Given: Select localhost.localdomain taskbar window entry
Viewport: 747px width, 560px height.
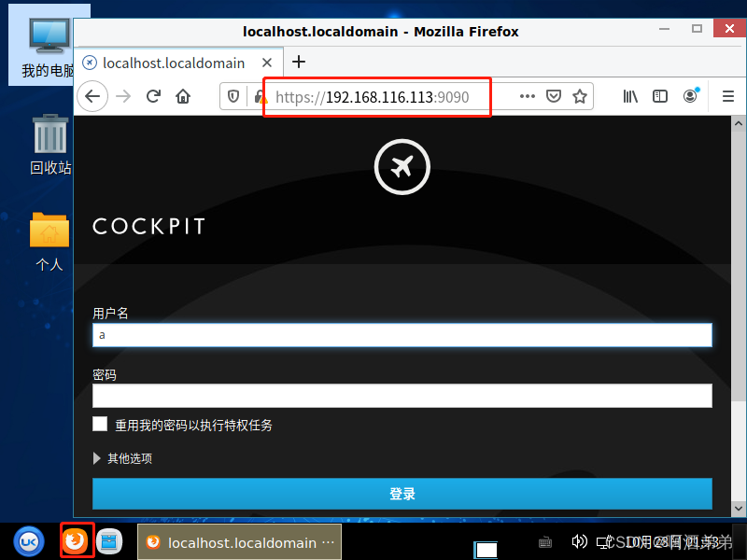Looking at the screenshot, I should tap(239, 542).
